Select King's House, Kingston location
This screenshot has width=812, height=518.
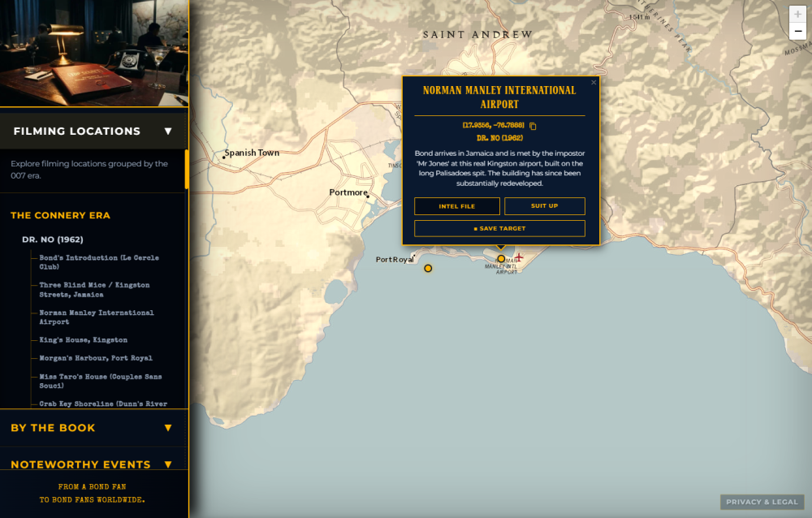click(84, 340)
